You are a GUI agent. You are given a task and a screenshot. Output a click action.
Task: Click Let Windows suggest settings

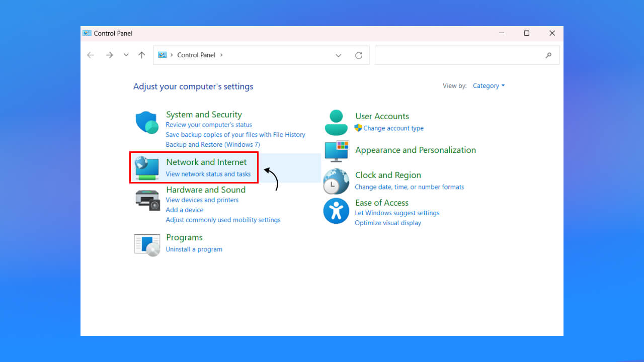397,213
